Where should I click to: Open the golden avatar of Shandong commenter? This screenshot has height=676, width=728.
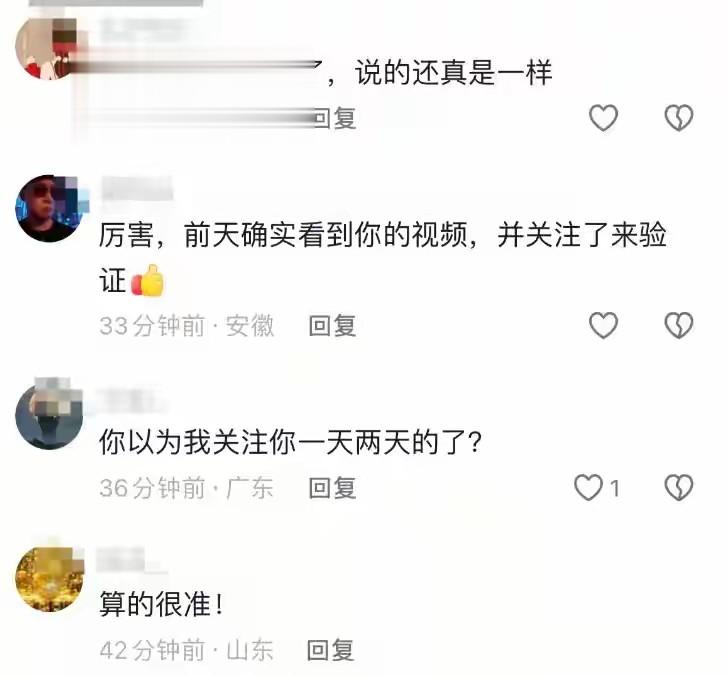tap(49, 578)
